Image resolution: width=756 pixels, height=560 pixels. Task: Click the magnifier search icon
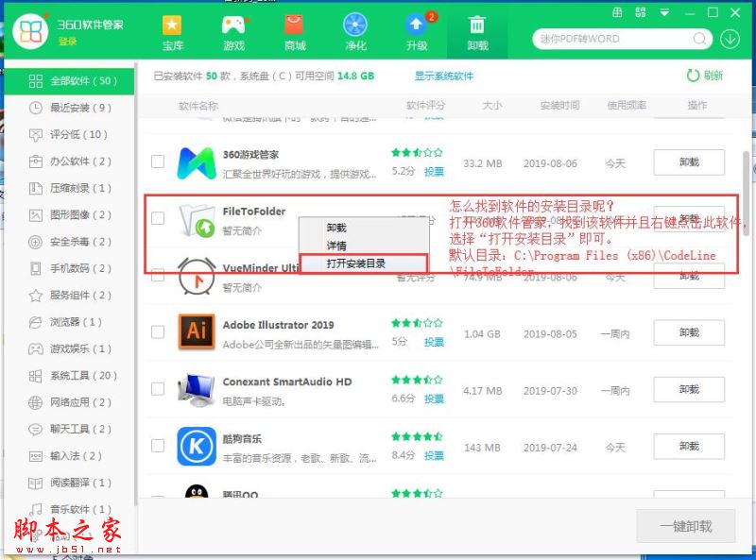pos(699,39)
